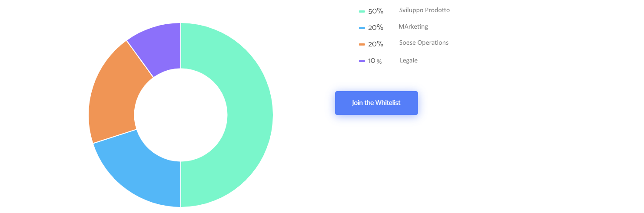
Task: Click the 10 % value beside Legale
Action: tap(375, 61)
